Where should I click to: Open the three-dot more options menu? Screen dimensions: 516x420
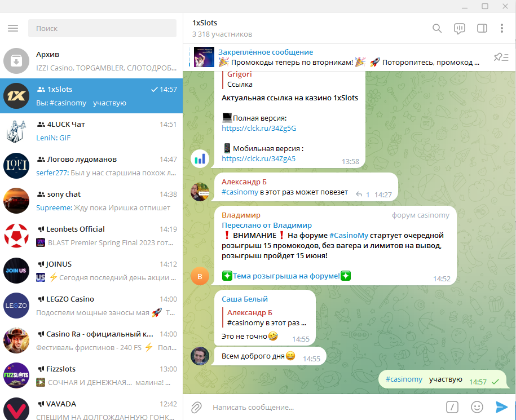coord(501,28)
